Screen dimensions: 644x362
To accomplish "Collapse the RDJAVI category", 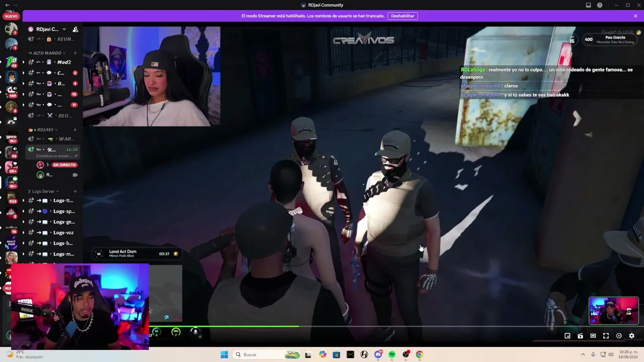I will 43,130.
